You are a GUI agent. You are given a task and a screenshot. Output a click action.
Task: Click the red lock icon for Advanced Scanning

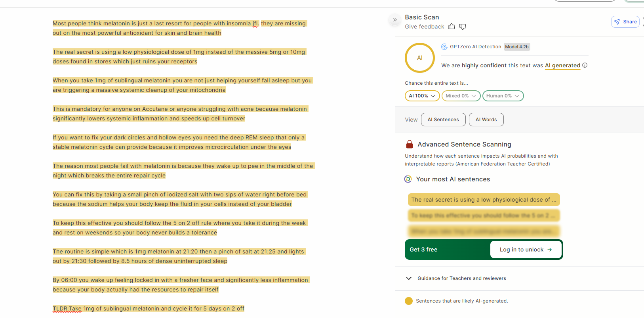pos(410,144)
